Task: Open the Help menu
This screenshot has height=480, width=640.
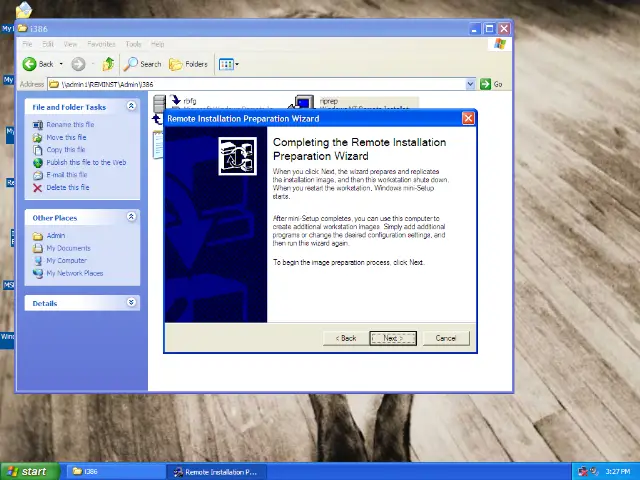Action: tap(157, 44)
